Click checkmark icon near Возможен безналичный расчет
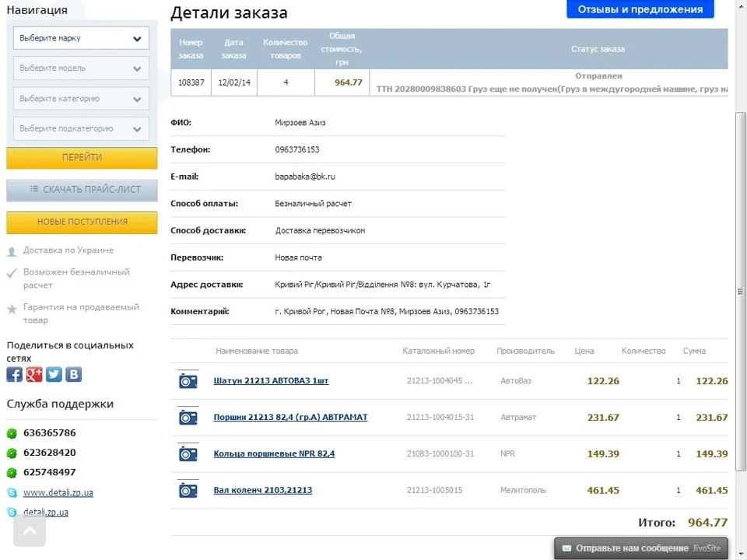The height and width of the screenshot is (560, 747). click(12, 273)
